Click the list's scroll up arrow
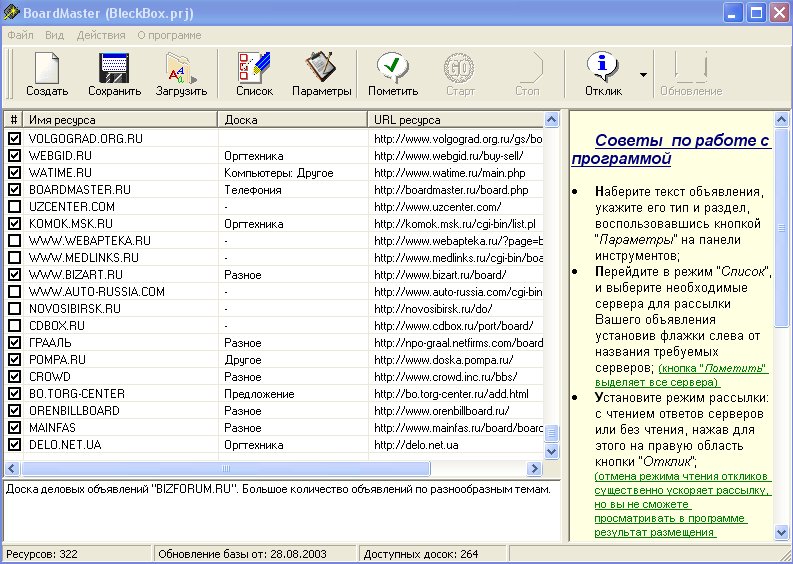Image resolution: width=793 pixels, height=564 pixels. point(551,120)
